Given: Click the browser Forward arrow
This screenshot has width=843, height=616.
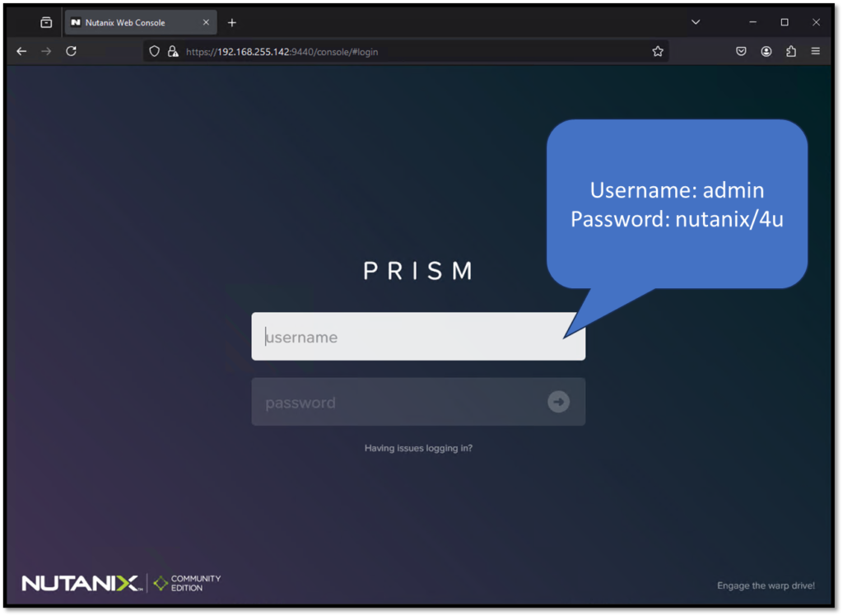Looking at the screenshot, I should (46, 52).
